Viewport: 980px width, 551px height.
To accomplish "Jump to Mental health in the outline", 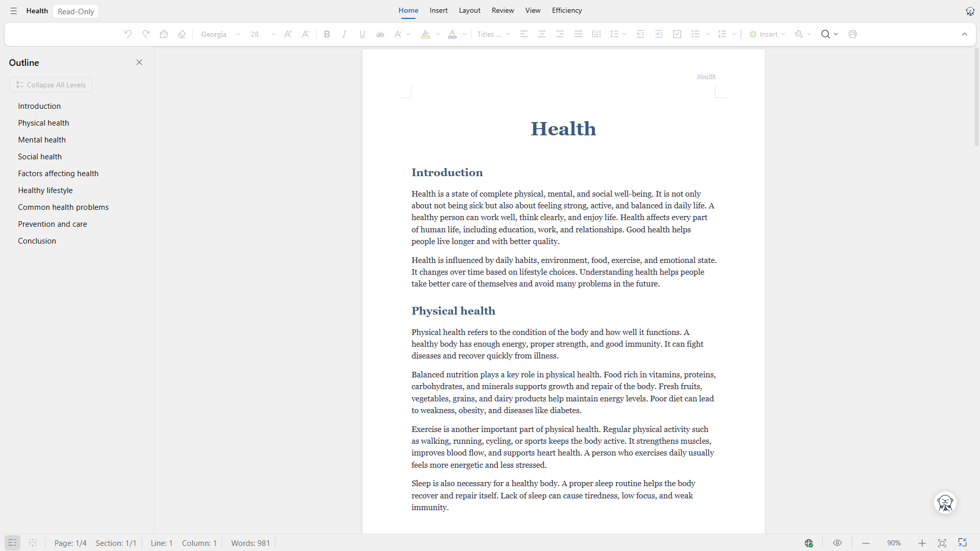I will (x=42, y=140).
